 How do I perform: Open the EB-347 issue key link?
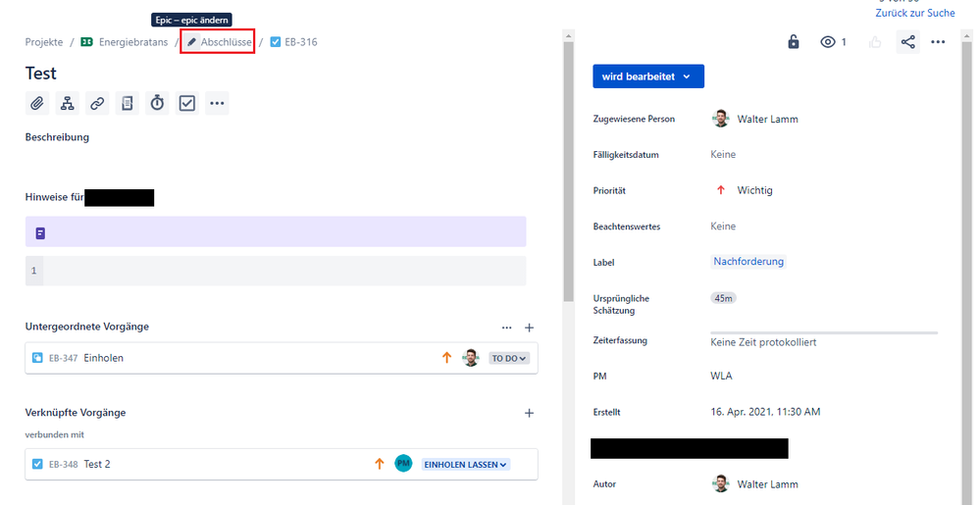coord(63,358)
